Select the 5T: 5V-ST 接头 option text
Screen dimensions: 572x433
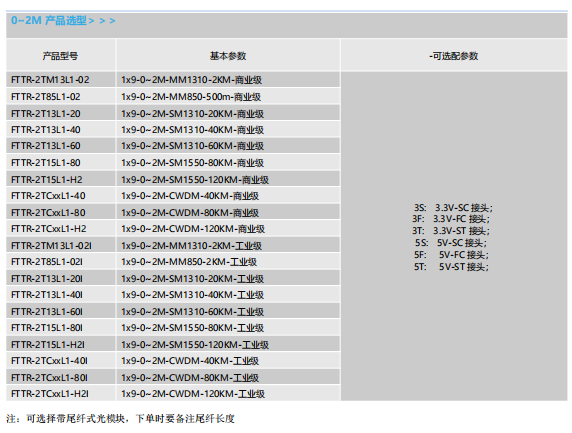(451, 267)
